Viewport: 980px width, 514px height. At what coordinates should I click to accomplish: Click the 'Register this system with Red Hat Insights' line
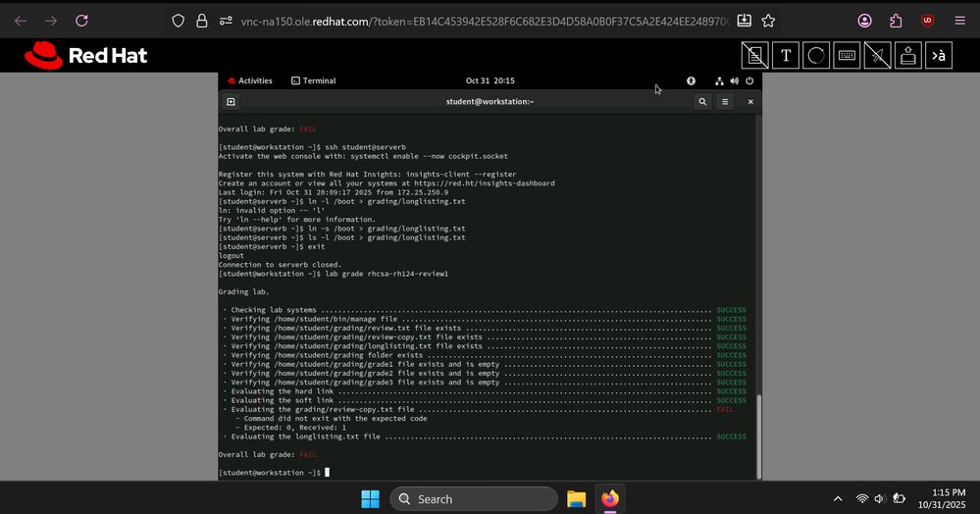pos(367,175)
